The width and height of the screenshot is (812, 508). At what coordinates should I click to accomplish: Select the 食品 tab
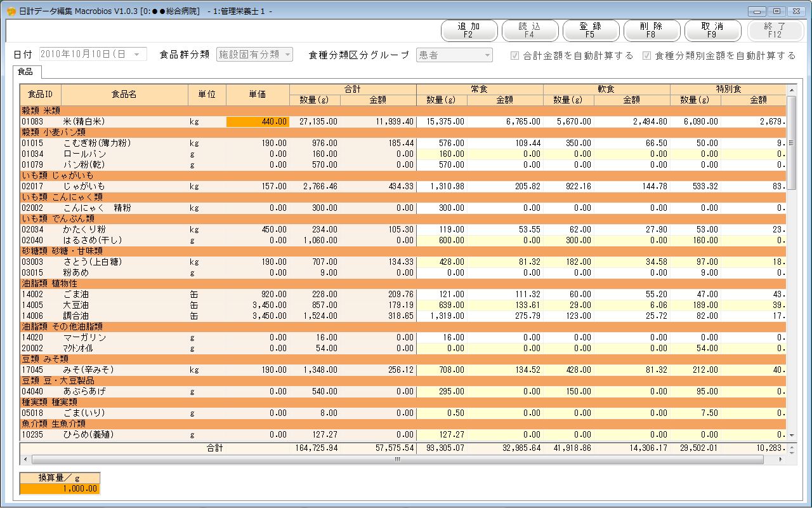(x=25, y=72)
